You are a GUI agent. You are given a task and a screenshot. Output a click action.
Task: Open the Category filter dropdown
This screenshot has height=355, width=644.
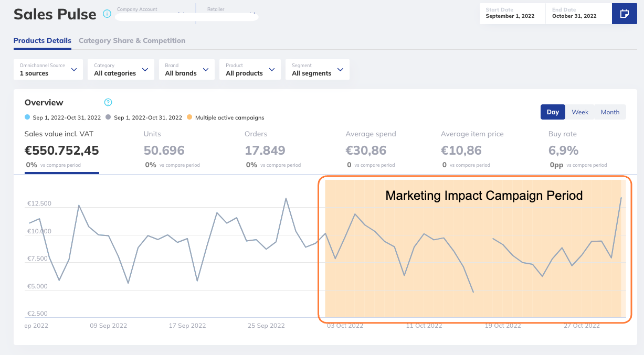coord(121,70)
